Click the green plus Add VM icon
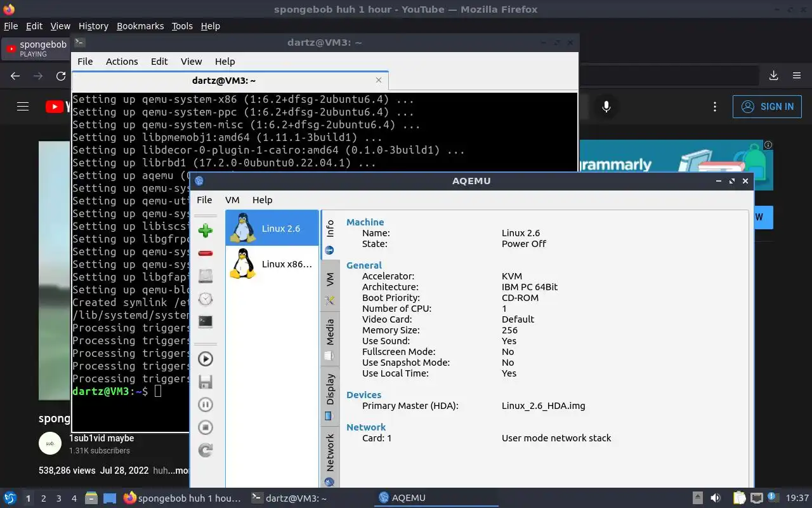The height and width of the screenshot is (508, 812). click(206, 231)
